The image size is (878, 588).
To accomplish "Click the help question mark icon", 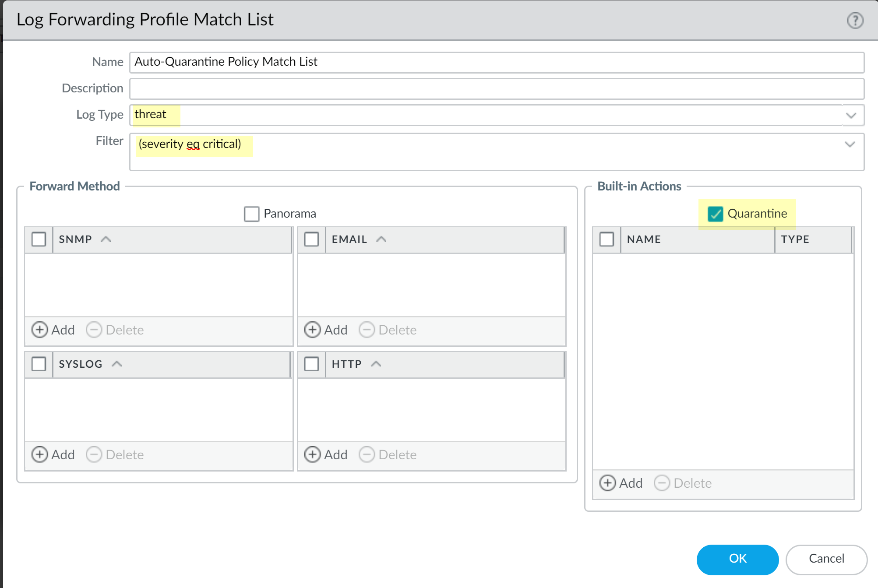I will pyautogui.click(x=855, y=20).
